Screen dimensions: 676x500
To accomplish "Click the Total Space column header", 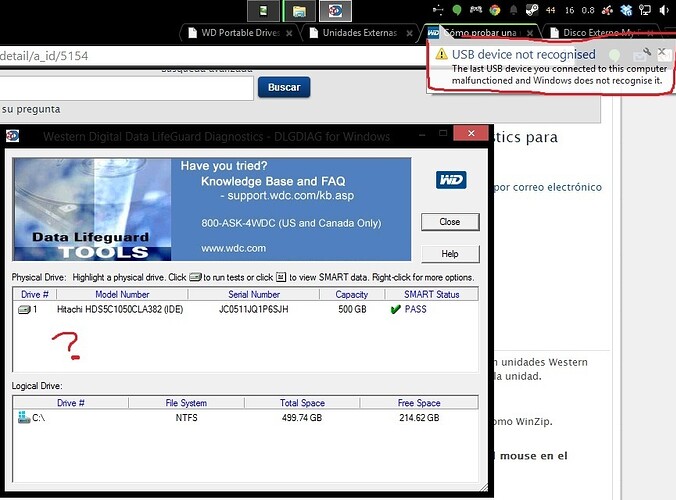I will click(302, 403).
